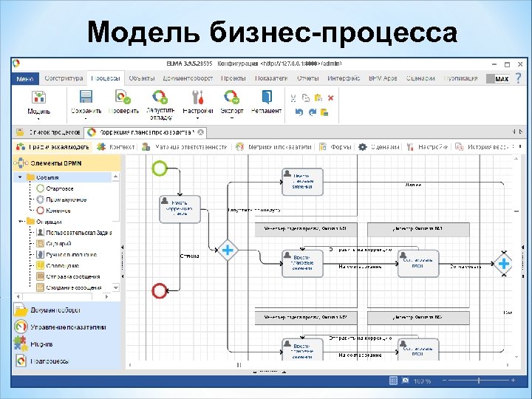Click zoom slider handle in status bar
Viewport: 532px width, 399px height.
click(x=479, y=381)
